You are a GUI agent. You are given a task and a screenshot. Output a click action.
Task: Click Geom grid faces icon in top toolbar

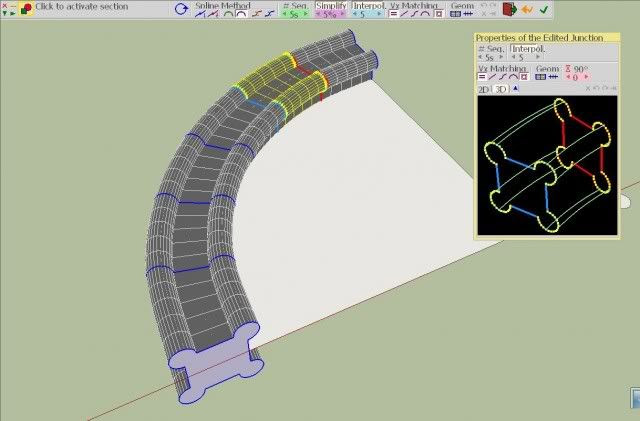click(455, 14)
